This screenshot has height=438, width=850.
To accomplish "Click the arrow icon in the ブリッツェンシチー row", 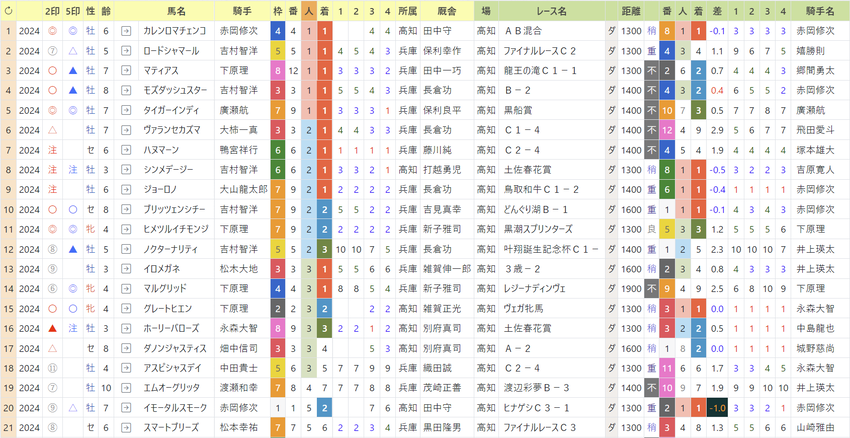I will click(126, 209).
